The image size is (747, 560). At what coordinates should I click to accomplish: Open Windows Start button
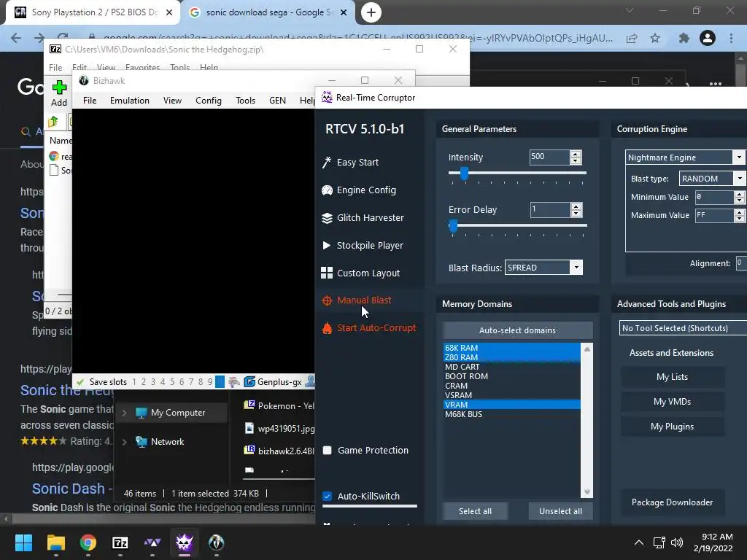tap(23, 542)
